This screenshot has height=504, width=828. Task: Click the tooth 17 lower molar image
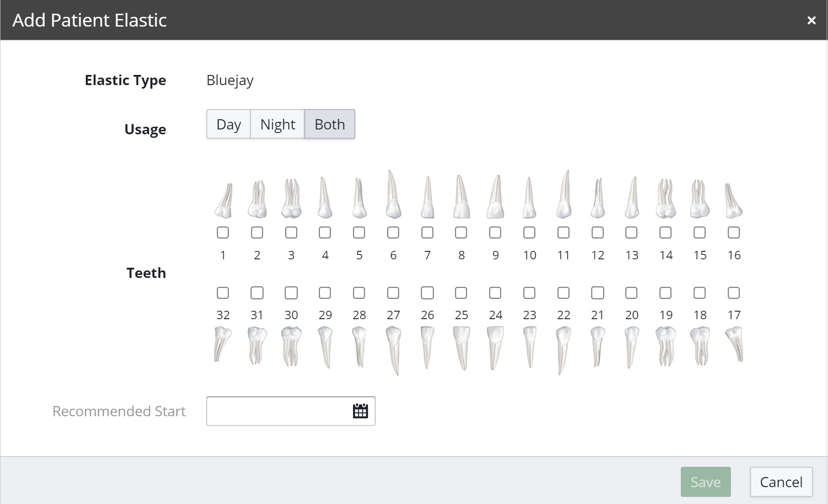point(734,344)
